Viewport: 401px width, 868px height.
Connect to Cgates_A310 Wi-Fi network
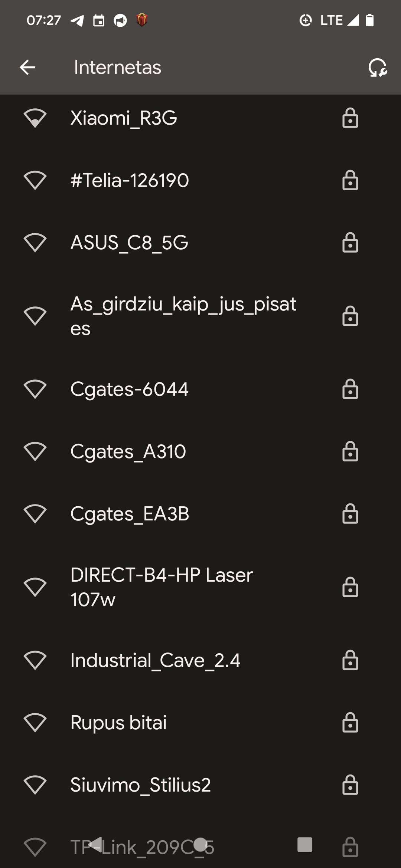(128, 452)
